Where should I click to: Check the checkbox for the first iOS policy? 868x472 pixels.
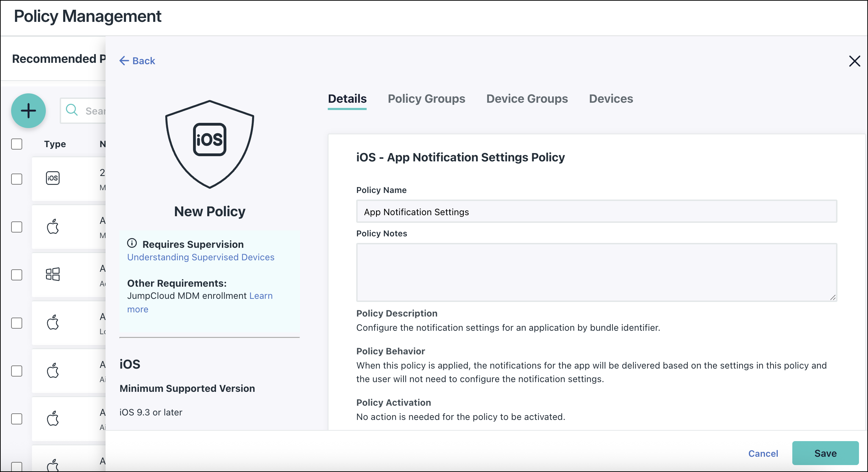click(x=16, y=178)
